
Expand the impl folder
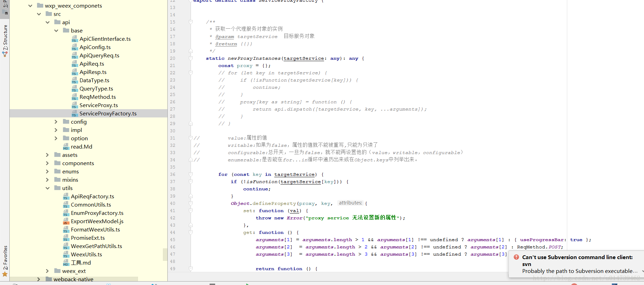pyautogui.click(x=56, y=130)
